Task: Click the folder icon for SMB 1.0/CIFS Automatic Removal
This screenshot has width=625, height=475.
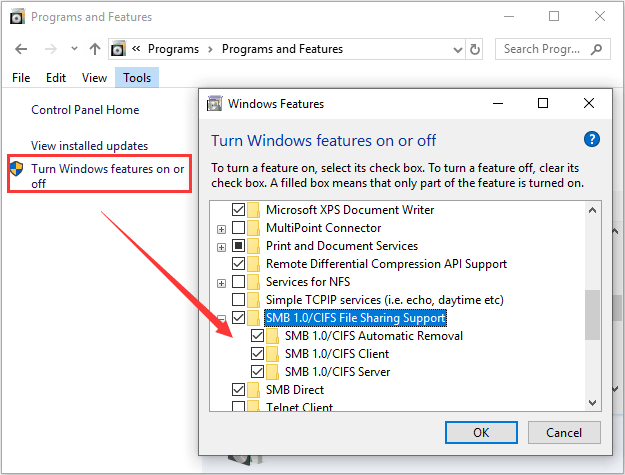Action: (x=272, y=336)
